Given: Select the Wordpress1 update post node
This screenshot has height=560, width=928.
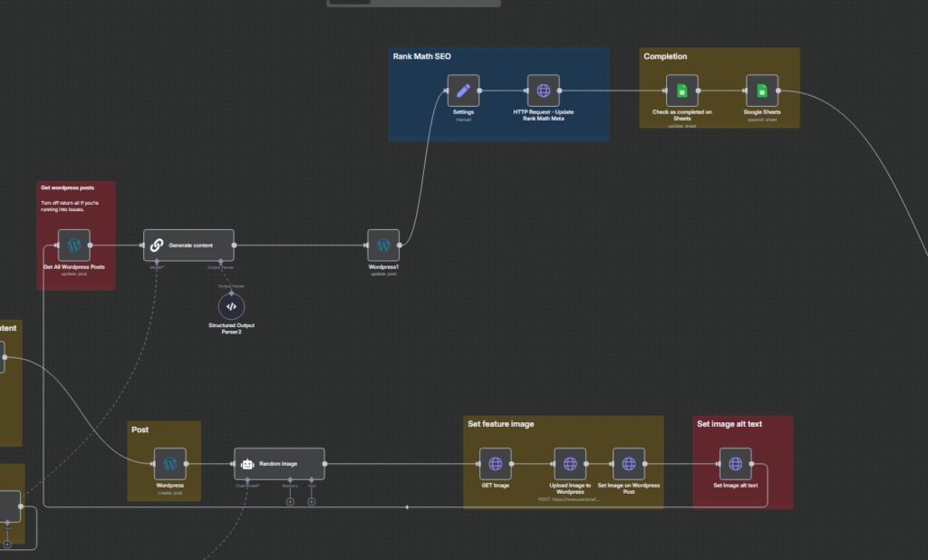Looking at the screenshot, I should pos(383,245).
